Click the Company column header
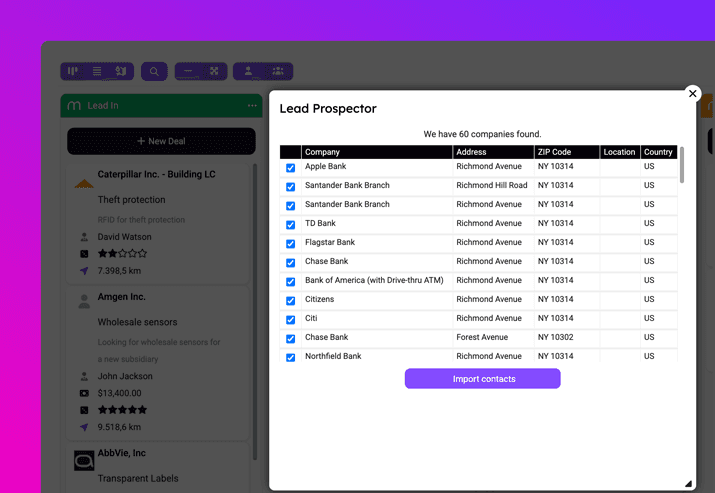The width and height of the screenshot is (715, 493). tap(377, 152)
